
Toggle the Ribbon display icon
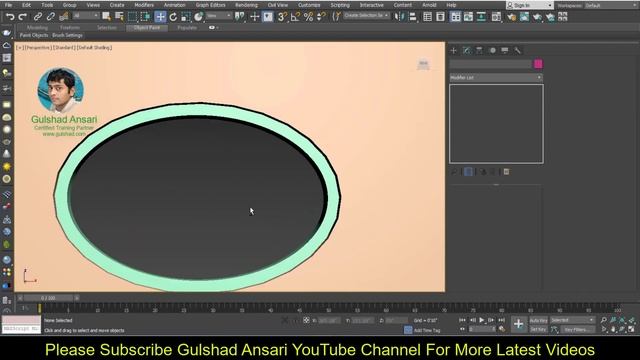(455, 17)
